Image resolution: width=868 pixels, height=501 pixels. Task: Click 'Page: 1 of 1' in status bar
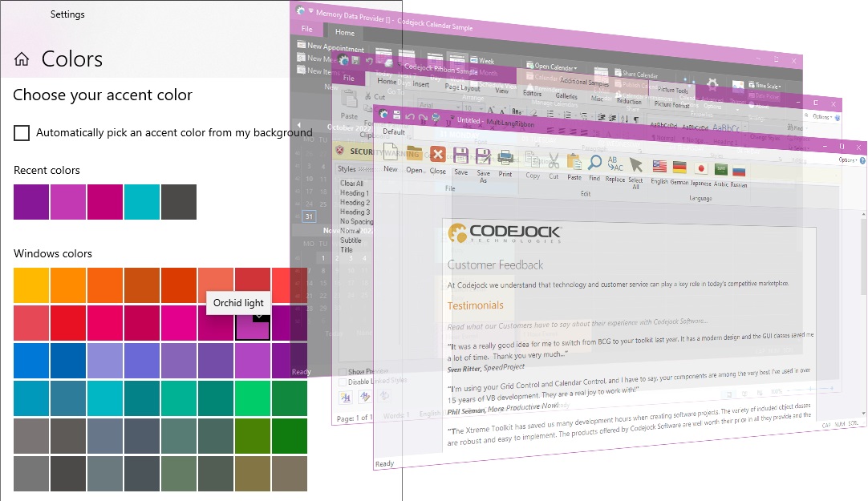355,418
